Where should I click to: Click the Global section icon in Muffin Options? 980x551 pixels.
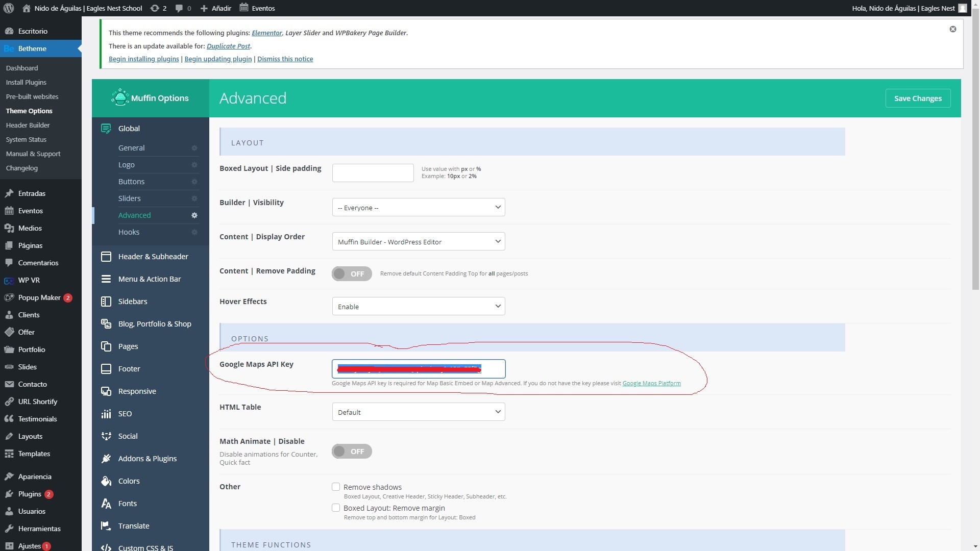click(x=106, y=129)
